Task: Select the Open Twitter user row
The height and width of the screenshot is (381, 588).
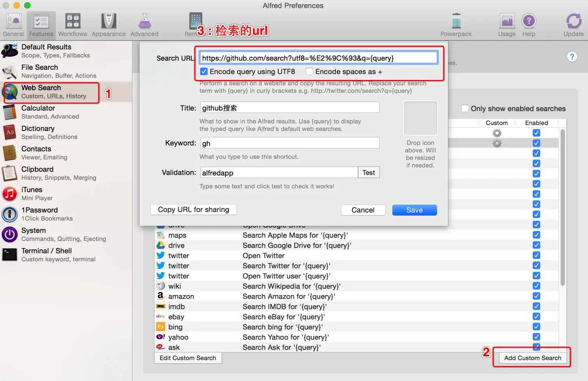Action: [x=356, y=276]
